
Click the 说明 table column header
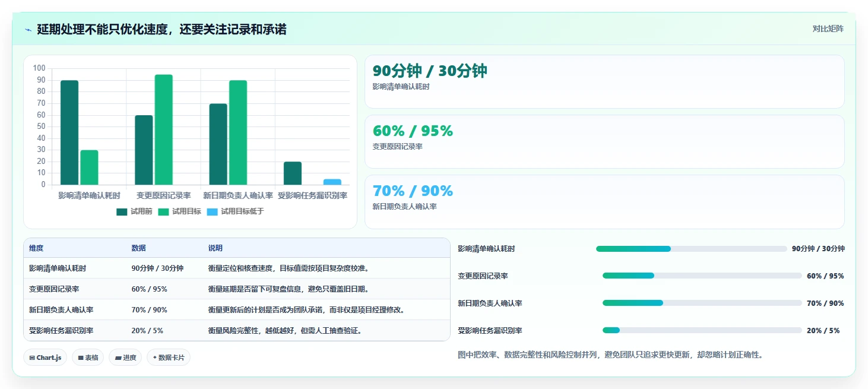[x=215, y=248]
